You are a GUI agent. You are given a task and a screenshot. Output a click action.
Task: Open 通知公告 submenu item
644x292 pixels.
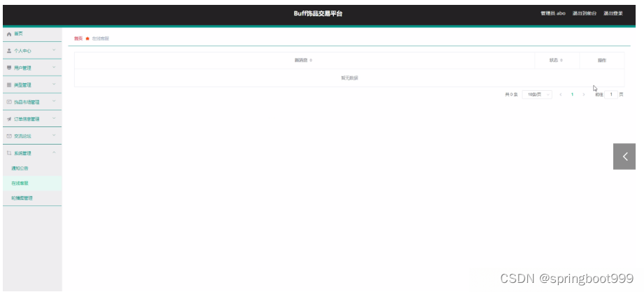(20, 168)
